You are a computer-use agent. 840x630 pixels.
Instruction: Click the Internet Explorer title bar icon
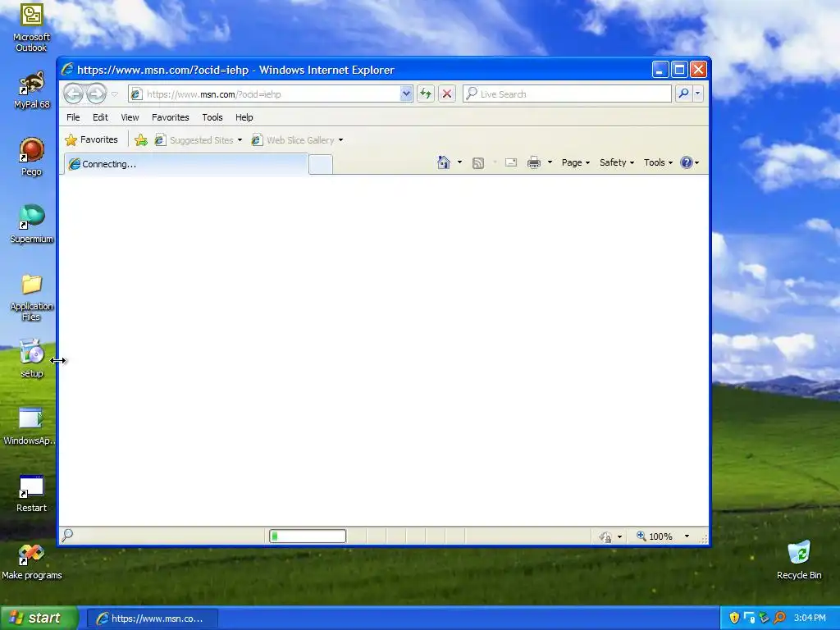[67, 70]
